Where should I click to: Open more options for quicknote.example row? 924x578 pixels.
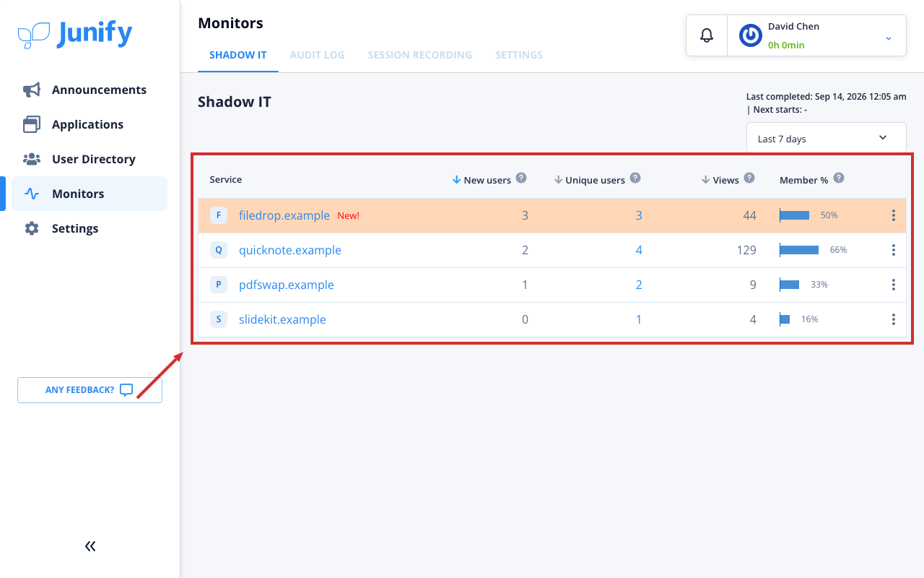point(894,250)
